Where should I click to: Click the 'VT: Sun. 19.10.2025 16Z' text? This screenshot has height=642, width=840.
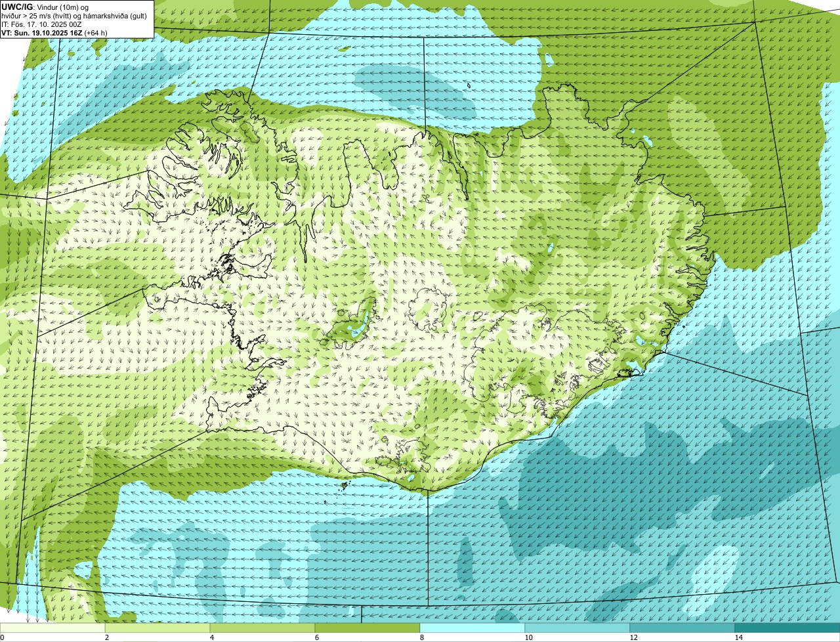coord(42,33)
